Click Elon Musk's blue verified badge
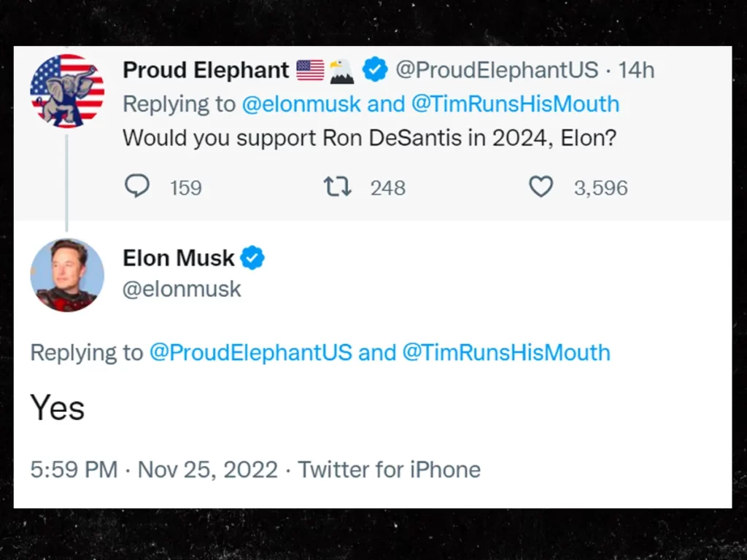Viewport: 747px width, 560px height. (x=252, y=258)
